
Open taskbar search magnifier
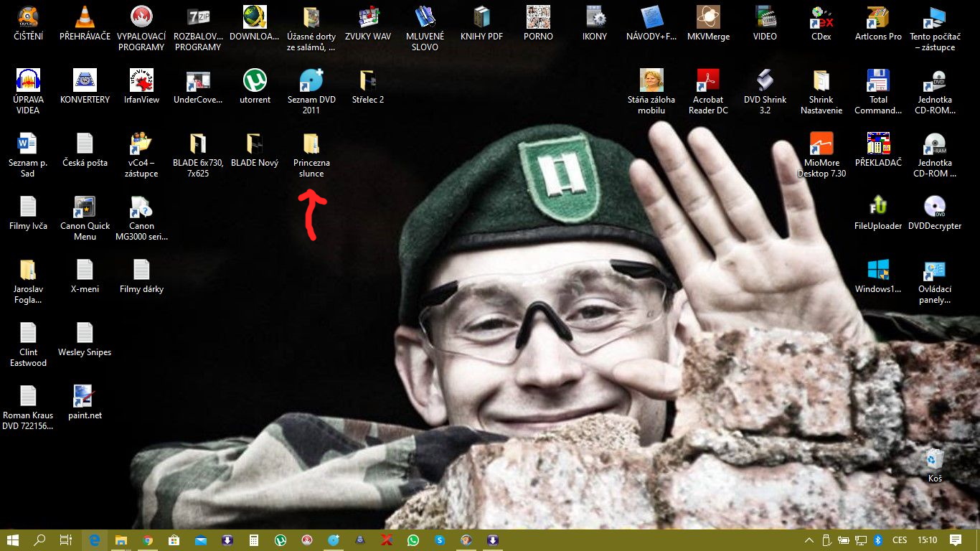[39, 540]
